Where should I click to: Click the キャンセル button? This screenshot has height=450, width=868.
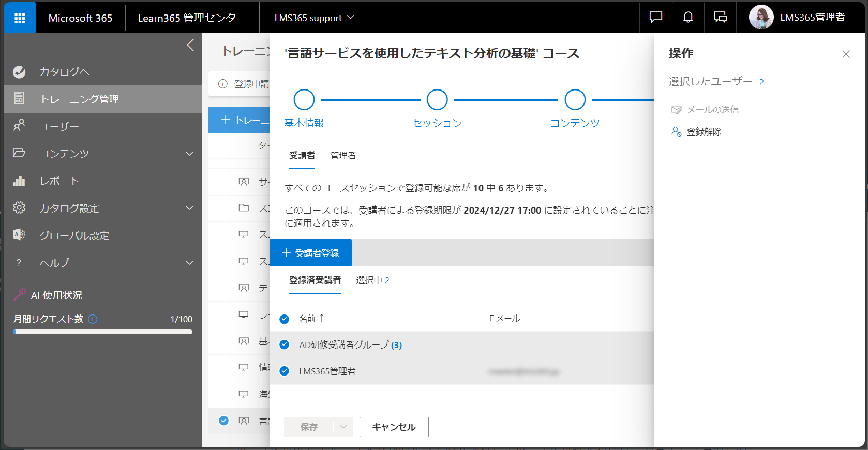click(x=394, y=427)
